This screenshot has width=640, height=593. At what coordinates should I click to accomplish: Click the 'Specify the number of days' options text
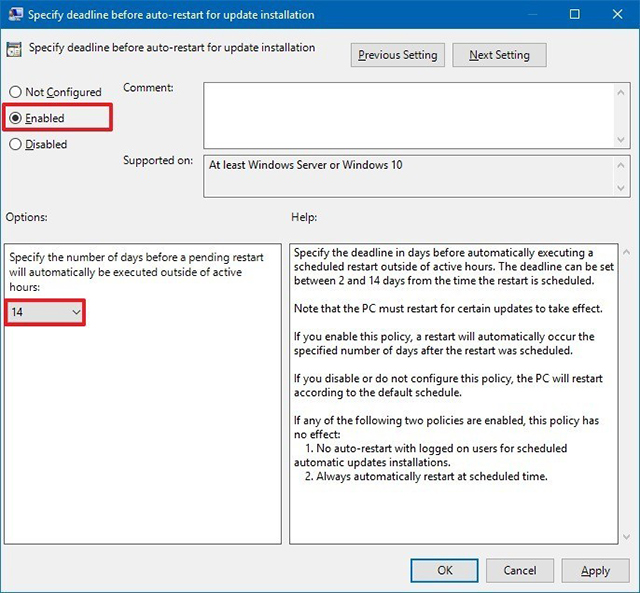(136, 272)
